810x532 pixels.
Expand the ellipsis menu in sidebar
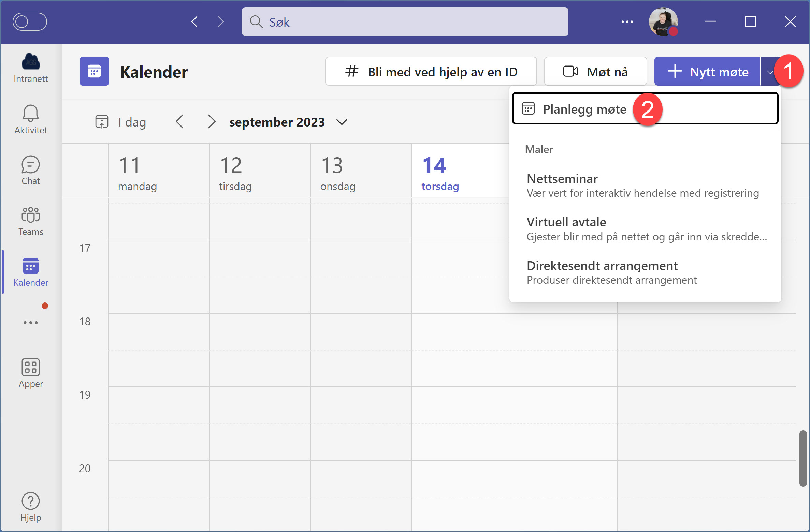coord(30,322)
